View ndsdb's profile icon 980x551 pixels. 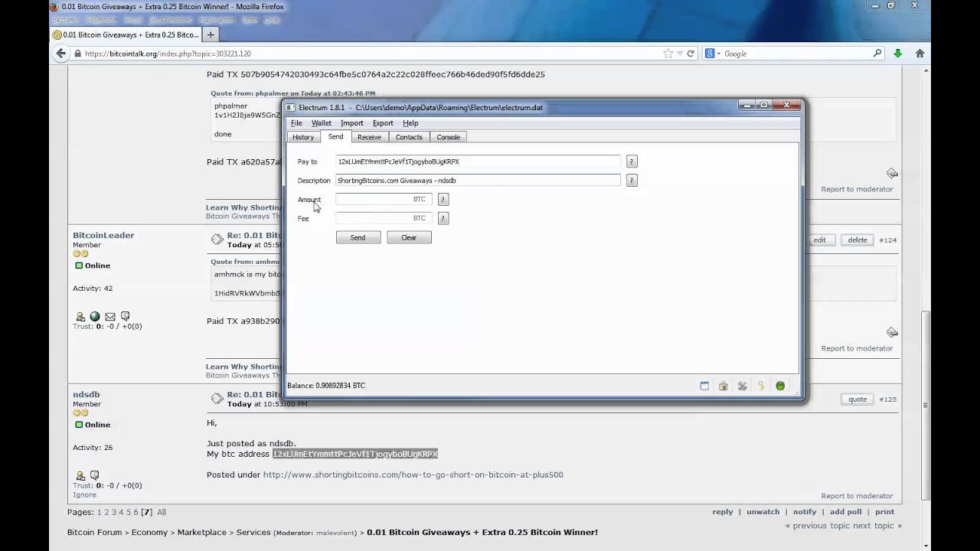[x=80, y=476]
